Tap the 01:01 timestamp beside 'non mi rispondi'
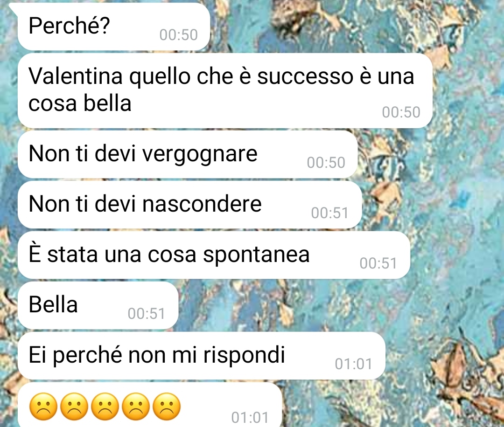This screenshot has width=504, height=427. pos(353,364)
